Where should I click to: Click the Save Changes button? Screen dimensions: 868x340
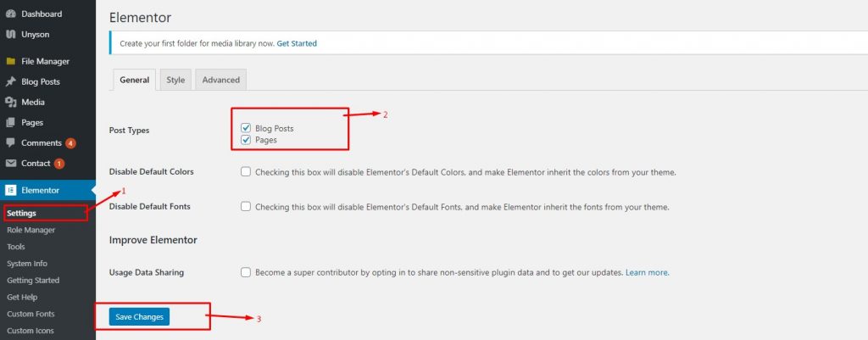140,317
